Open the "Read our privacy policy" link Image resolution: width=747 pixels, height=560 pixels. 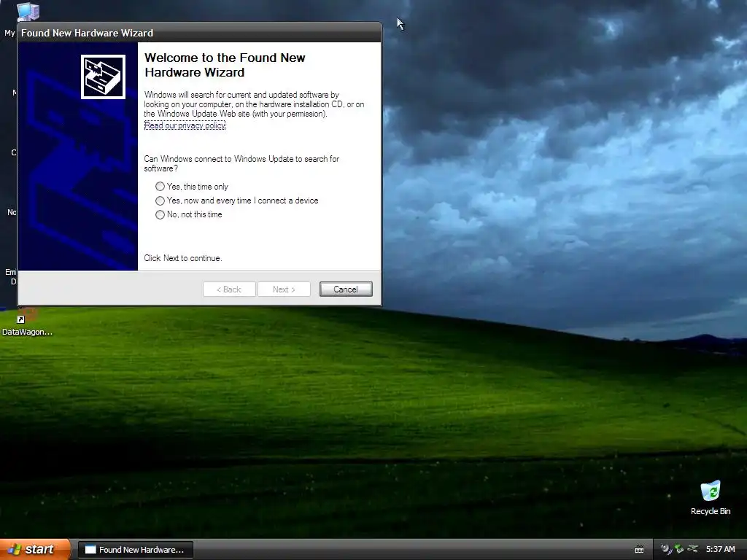(x=185, y=125)
